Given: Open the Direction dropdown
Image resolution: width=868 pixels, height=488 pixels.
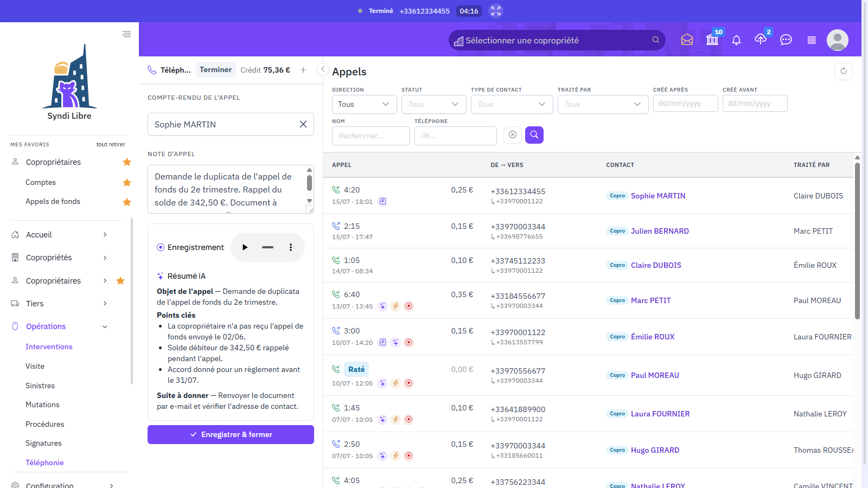Looking at the screenshot, I should click(365, 104).
